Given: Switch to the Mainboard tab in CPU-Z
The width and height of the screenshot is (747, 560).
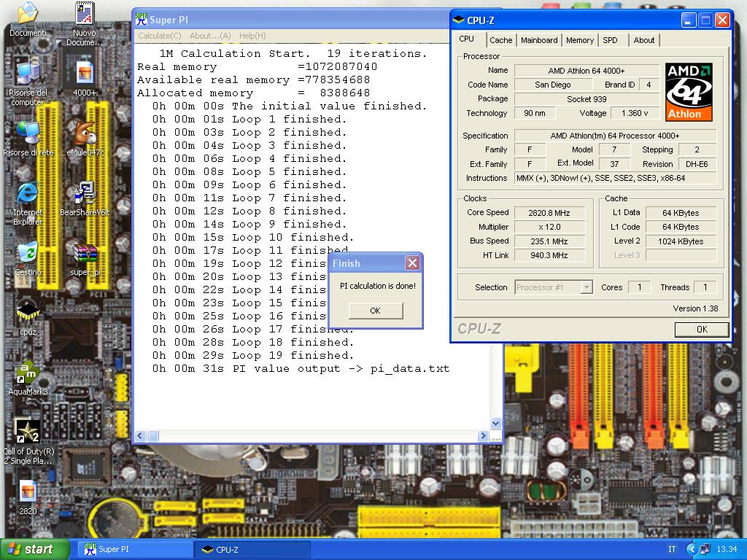Looking at the screenshot, I should [539, 41].
